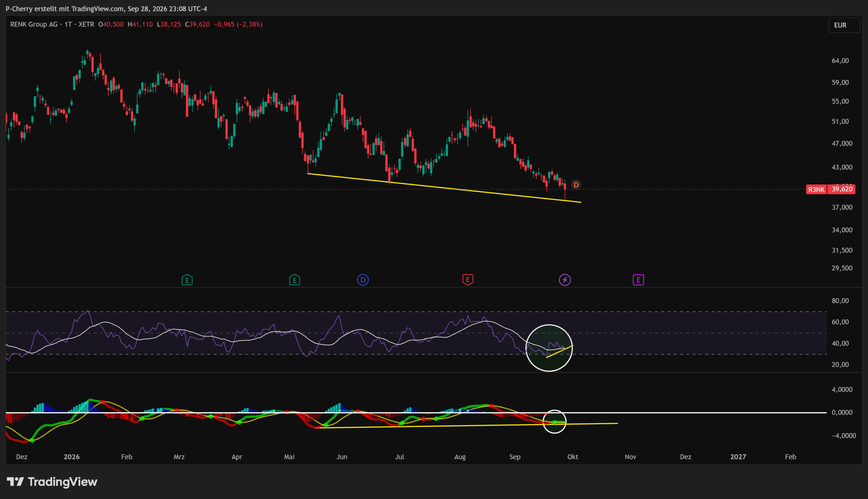The width and height of the screenshot is (868, 499).
Task: Click the red earnings marker near Aug
Action: tap(468, 280)
